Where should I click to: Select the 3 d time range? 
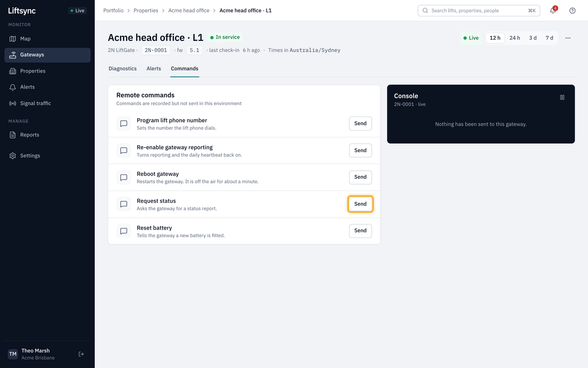(533, 38)
